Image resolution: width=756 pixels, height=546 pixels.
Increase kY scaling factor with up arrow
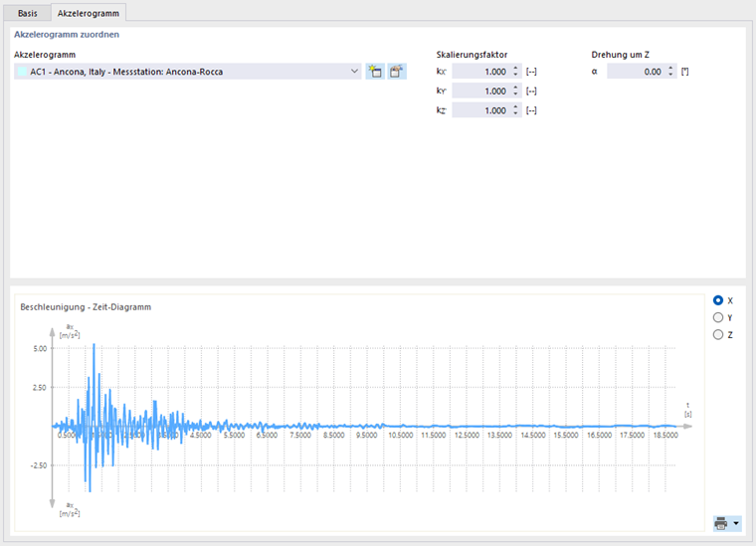click(515, 88)
